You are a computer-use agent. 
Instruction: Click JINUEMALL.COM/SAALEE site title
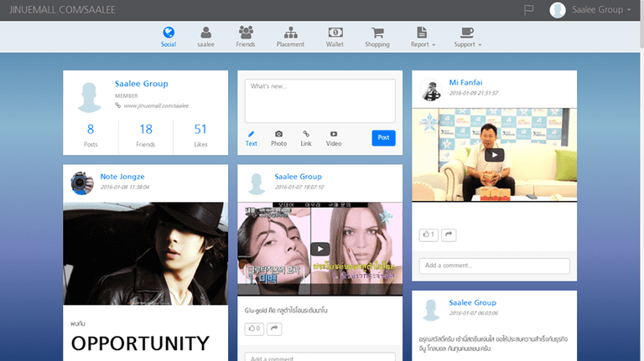62,10
